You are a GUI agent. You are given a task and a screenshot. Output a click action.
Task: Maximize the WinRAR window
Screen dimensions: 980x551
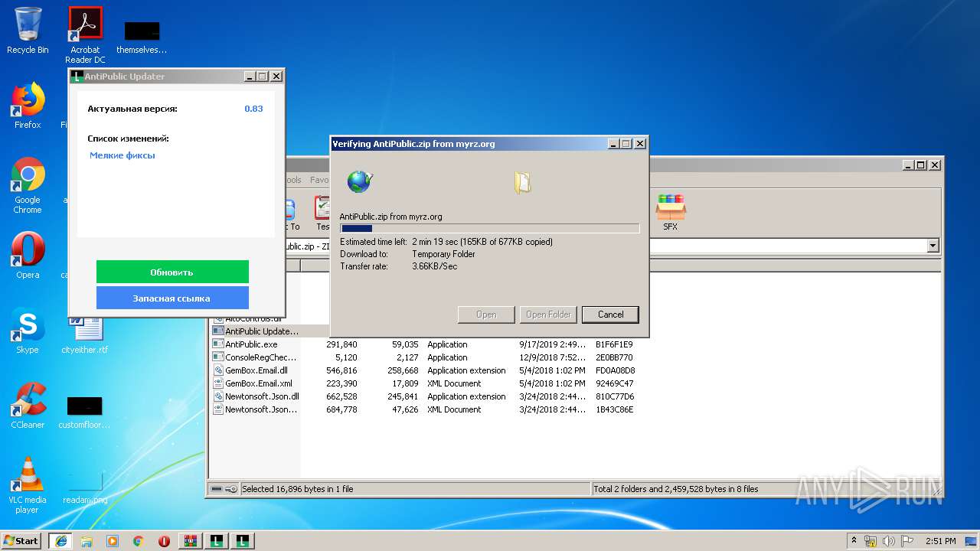[x=921, y=165]
